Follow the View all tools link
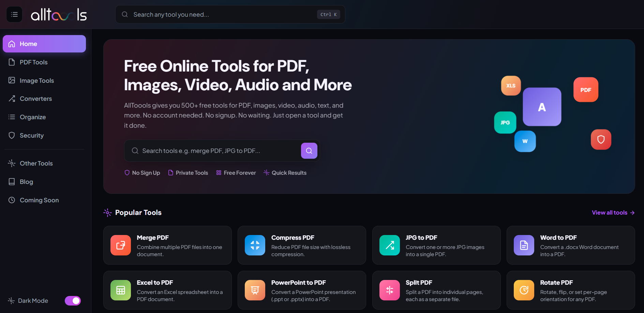Screen dimensions: 644x313 pos(613,213)
